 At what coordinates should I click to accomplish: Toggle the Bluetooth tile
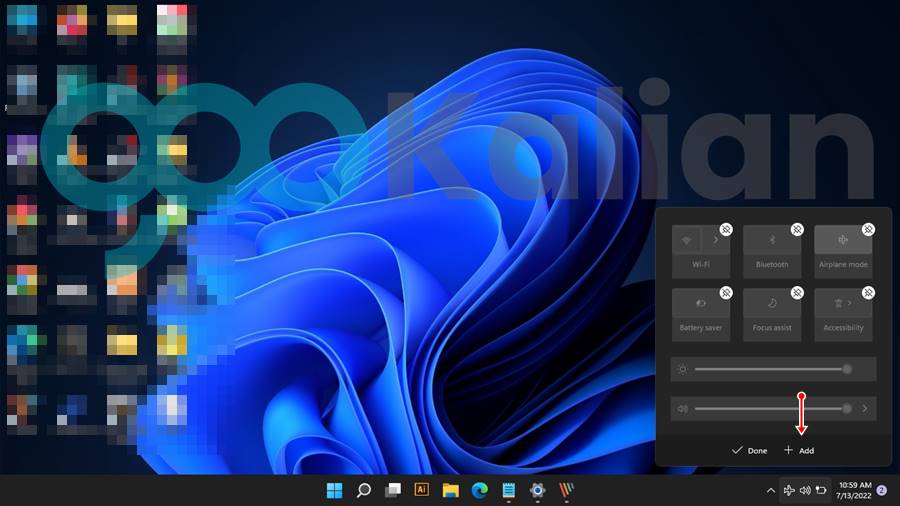click(x=772, y=240)
